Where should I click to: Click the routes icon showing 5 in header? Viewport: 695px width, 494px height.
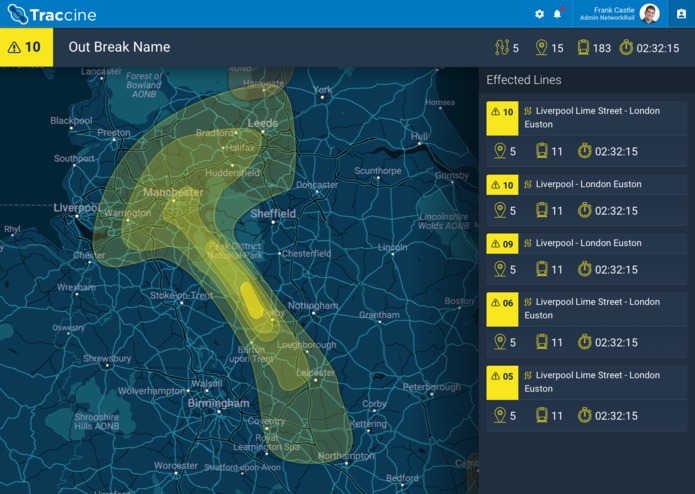pos(502,47)
